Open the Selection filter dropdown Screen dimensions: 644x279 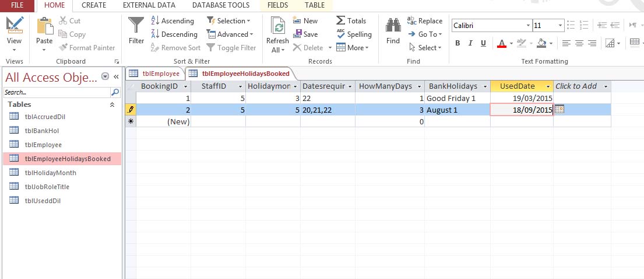229,20
